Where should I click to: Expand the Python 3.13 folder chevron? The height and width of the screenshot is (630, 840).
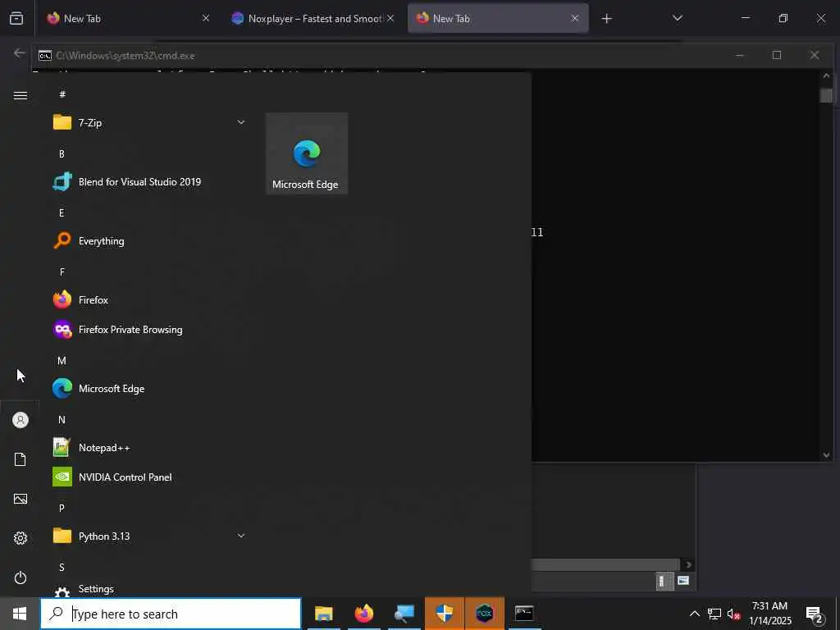tap(241, 536)
